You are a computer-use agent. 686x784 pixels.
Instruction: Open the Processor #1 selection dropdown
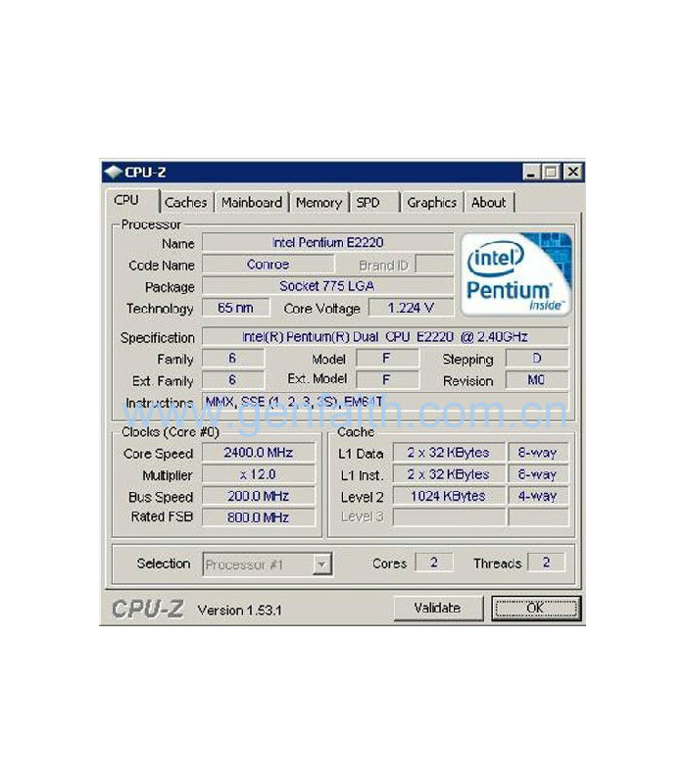coord(268,564)
